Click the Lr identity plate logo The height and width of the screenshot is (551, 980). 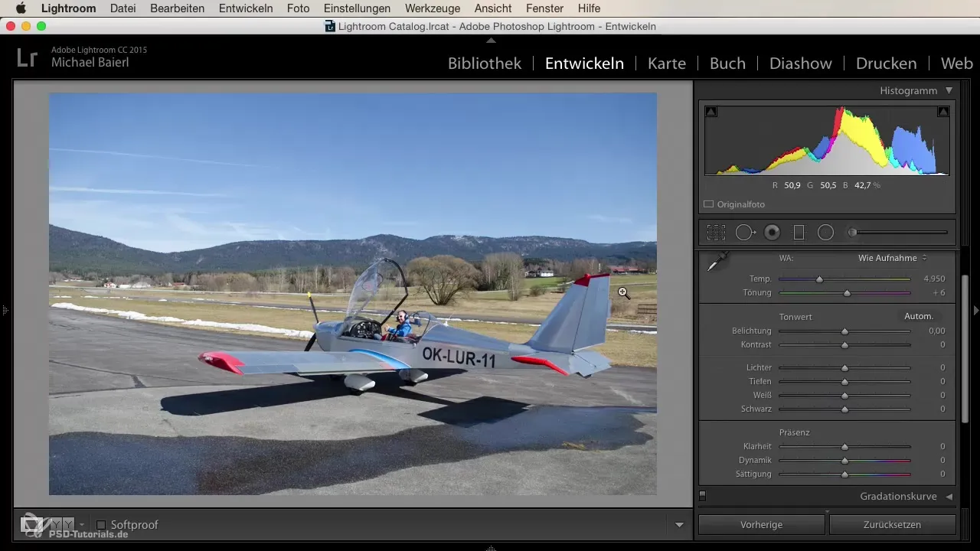point(27,57)
